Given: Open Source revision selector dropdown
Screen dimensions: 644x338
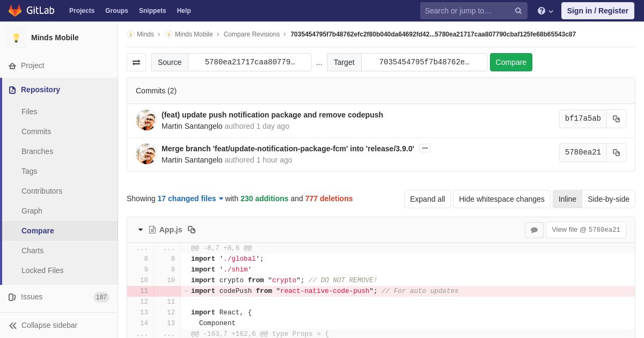Looking at the screenshot, I should 250,62.
